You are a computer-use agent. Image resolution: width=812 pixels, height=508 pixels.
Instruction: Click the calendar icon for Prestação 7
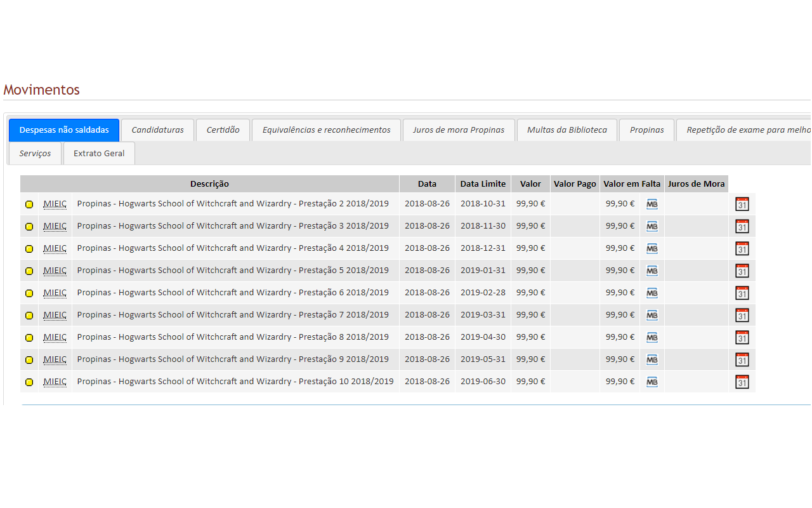(742, 315)
